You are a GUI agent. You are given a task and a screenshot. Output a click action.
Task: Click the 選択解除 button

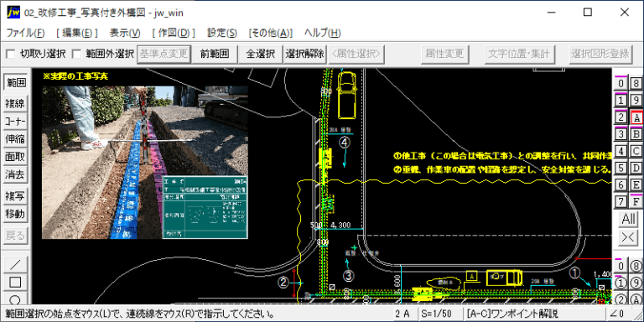coord(305,54)
